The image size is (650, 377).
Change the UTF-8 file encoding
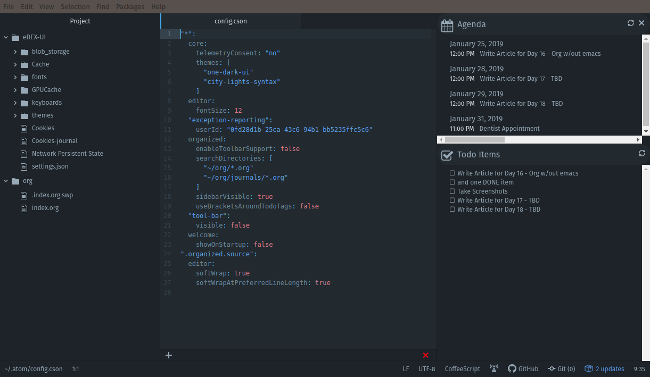tap(427, 368)
